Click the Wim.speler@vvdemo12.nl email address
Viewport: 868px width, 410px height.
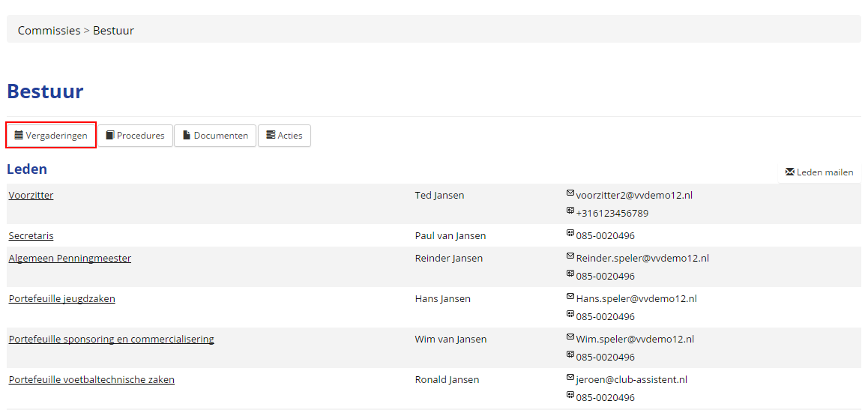click(634, 339)
